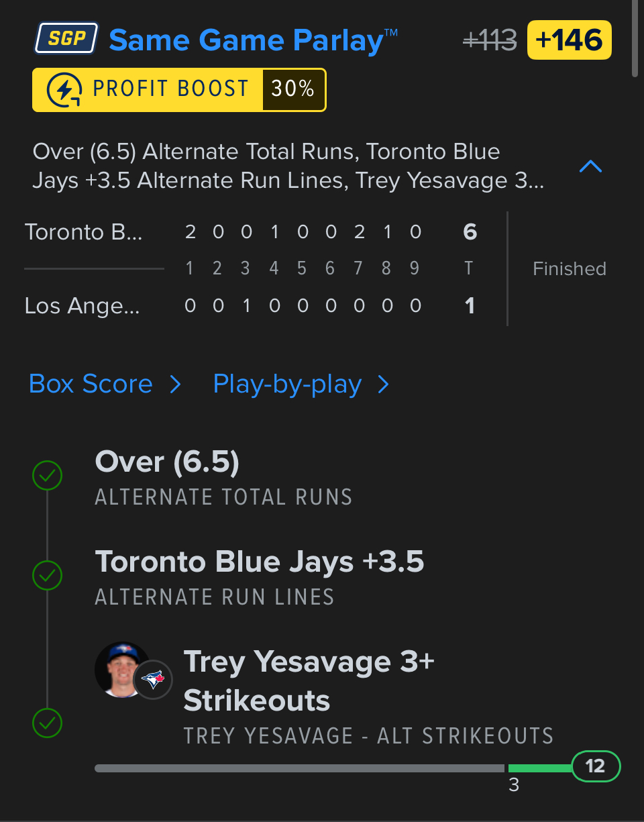This screenshot has height=822, width=644.
Task: Click the Blue Jays +3.5 green checkmark
Action: 48,575
